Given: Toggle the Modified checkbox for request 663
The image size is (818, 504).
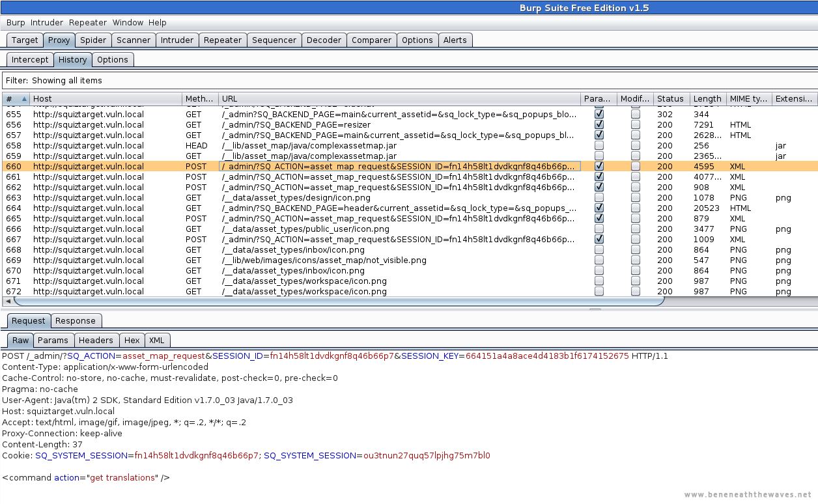Looking at the screenshot, I should tap(636, 197).
